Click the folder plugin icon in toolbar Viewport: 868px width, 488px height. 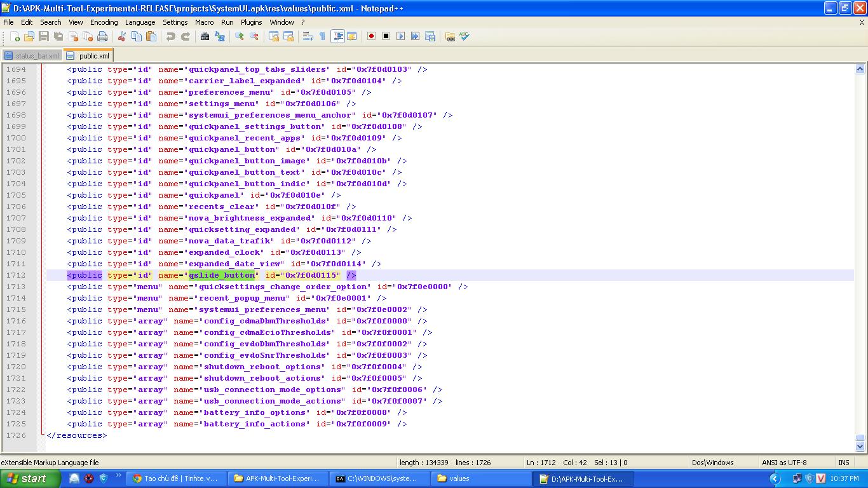click(450, 37)
